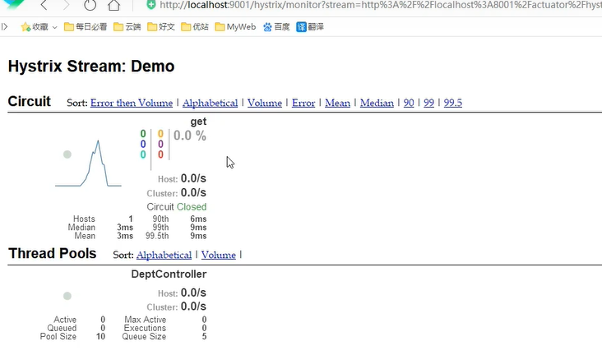Viewport: 602px width, 364px height.
Task: Sort circuits by Error then Volume
Action: tap(132, 103)
